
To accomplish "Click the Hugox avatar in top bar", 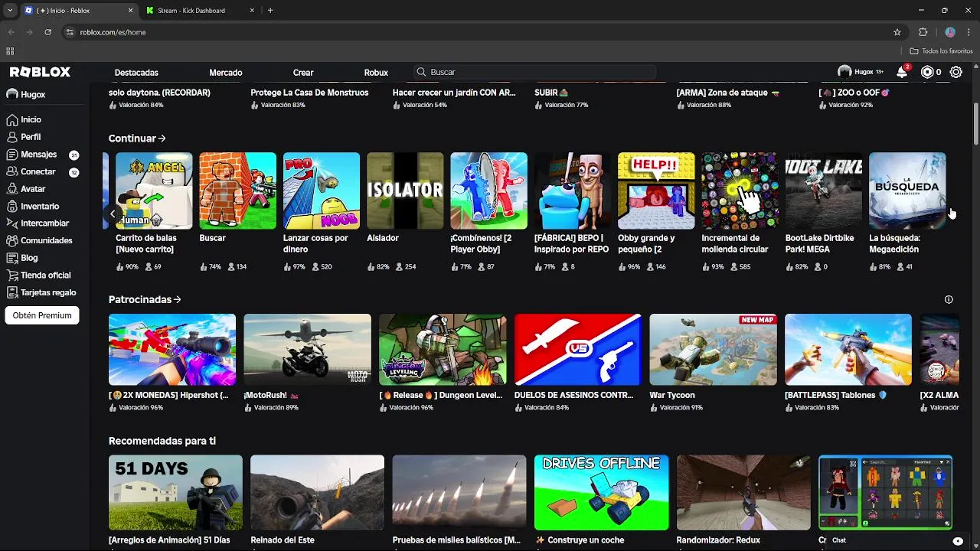I will point(844,72).
